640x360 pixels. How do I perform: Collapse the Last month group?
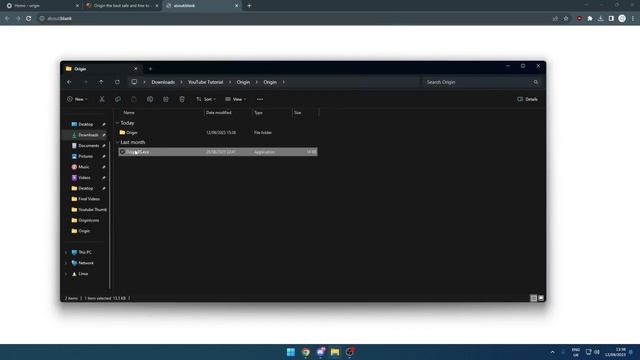coord(118,142)
